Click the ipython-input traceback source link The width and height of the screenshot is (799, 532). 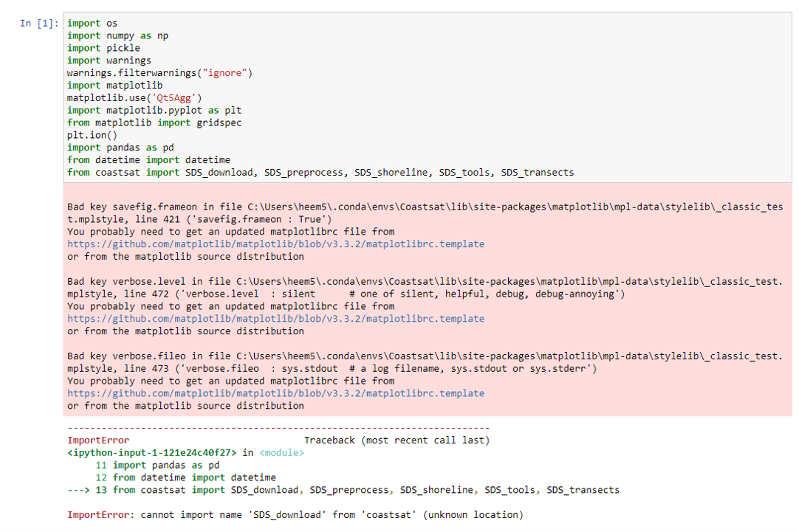coord(154,452)
